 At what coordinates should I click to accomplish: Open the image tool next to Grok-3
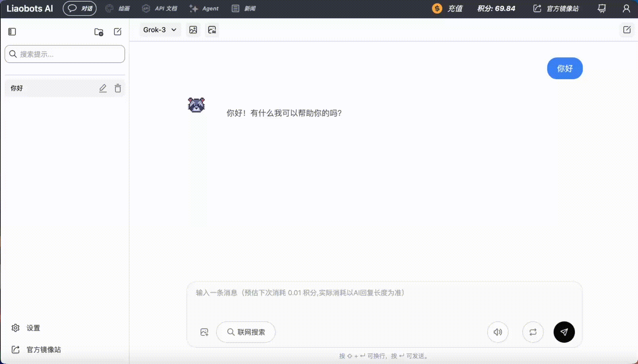(193, 30)
